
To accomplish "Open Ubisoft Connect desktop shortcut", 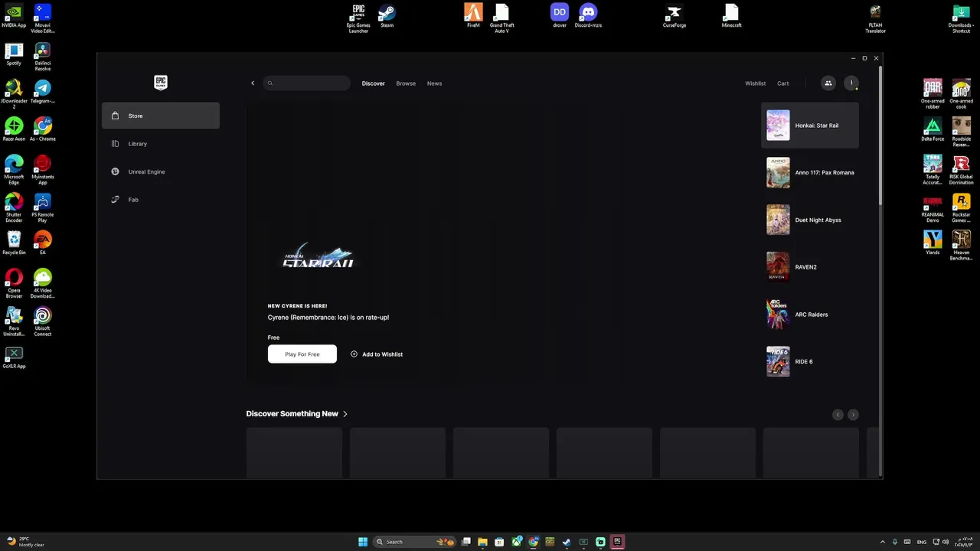I will pyautogui.click(x=43, y=321).
